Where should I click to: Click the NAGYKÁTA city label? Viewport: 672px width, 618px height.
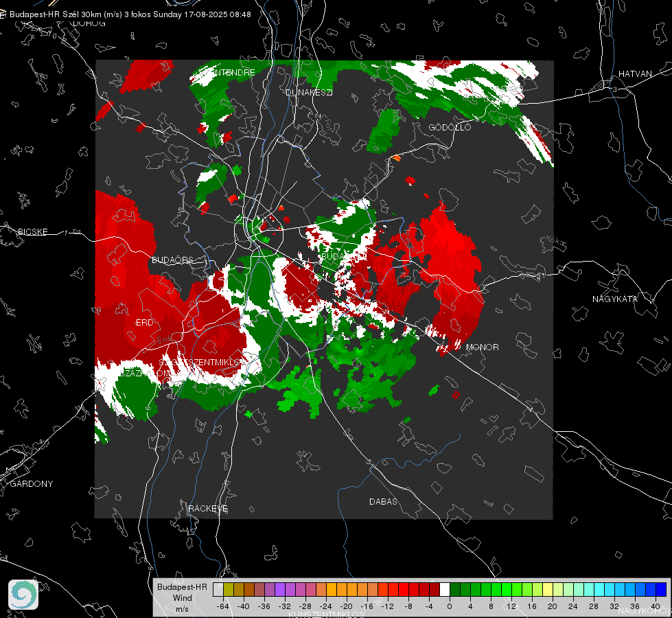615,299
